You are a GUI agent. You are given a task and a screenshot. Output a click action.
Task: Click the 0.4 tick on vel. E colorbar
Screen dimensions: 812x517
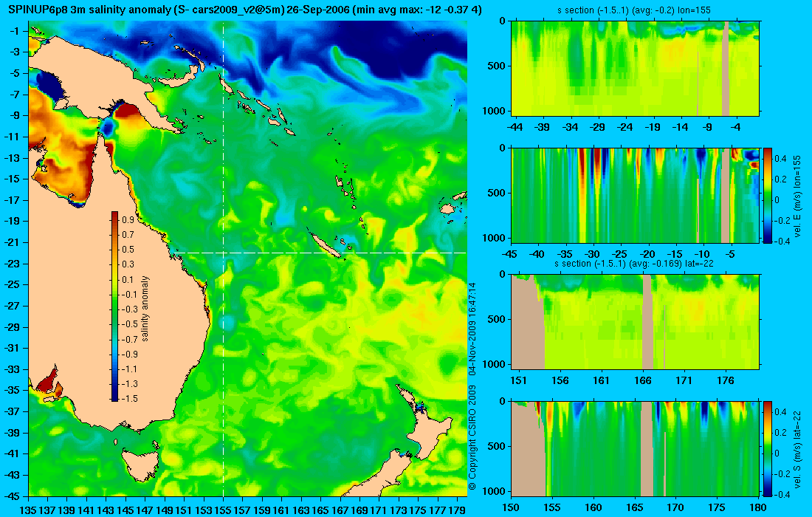click(x=781, y=158)
